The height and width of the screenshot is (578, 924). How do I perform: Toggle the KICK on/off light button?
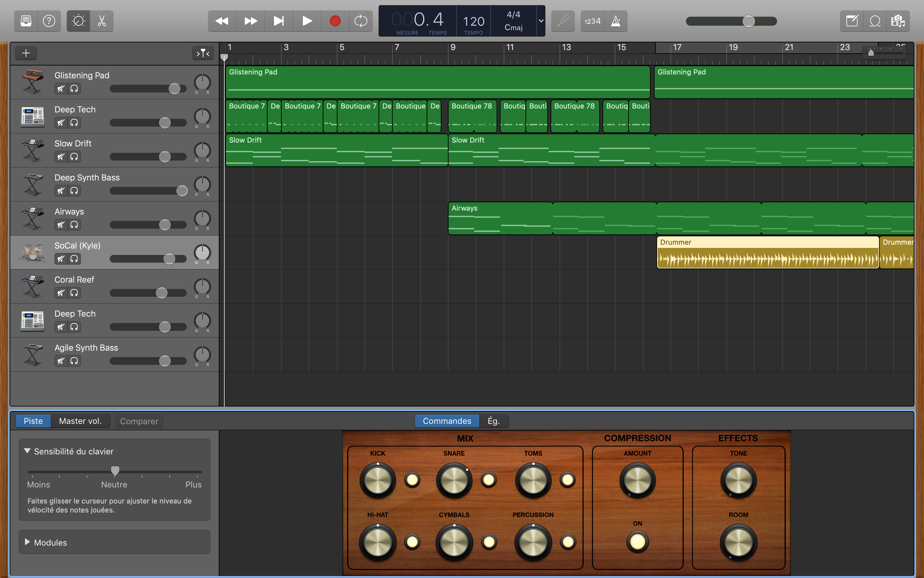[x=412, y=480]
